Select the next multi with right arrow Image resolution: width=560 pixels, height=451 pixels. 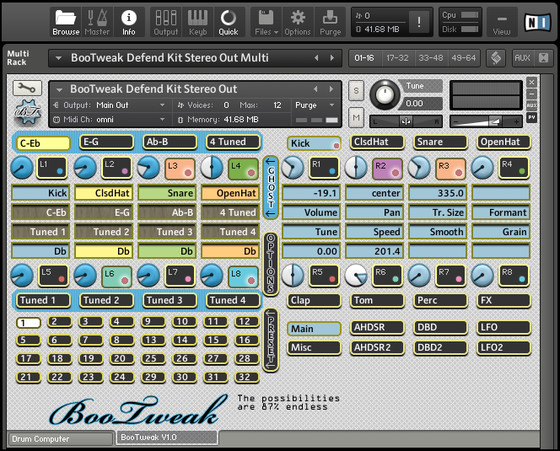(332, 58)
